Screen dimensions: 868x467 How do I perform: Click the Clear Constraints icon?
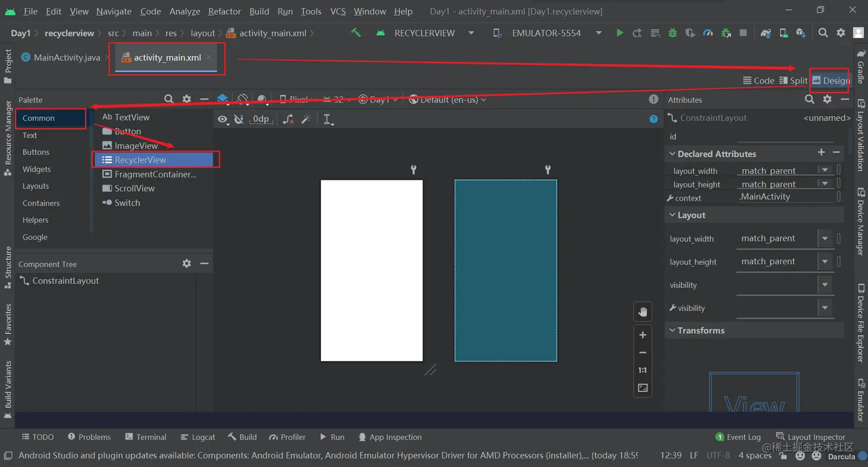pyautogui.click(x=289, y=119)
